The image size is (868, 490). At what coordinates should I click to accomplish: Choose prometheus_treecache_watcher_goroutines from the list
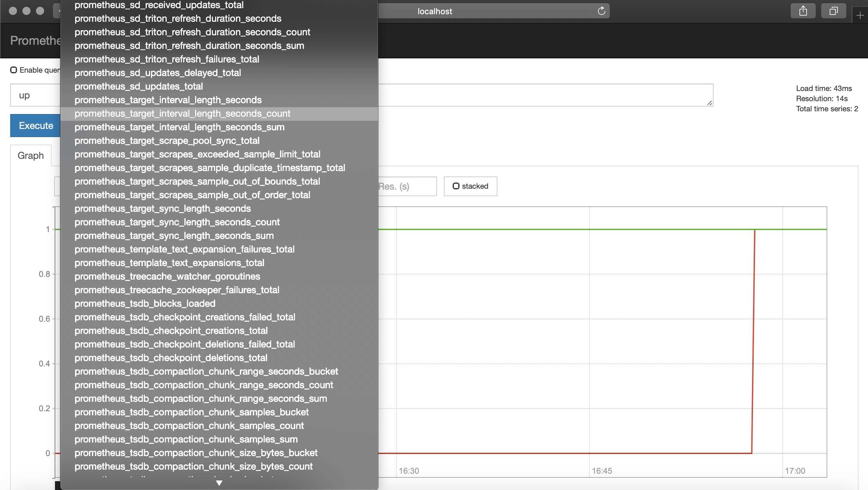[167, 276]
